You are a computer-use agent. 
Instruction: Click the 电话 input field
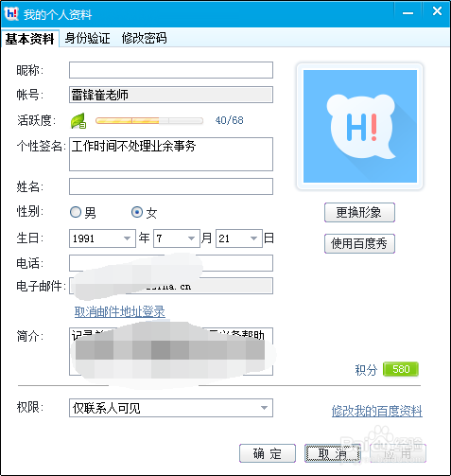tap(171, 263)
